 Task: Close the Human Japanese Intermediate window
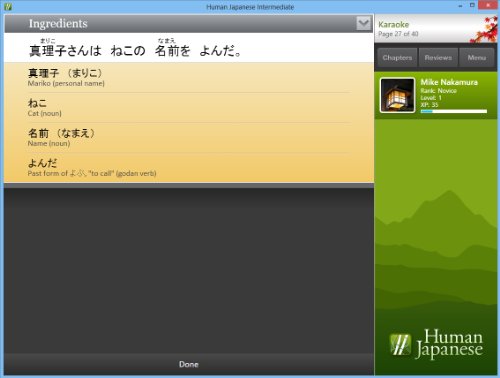click(x=488, y=5)
